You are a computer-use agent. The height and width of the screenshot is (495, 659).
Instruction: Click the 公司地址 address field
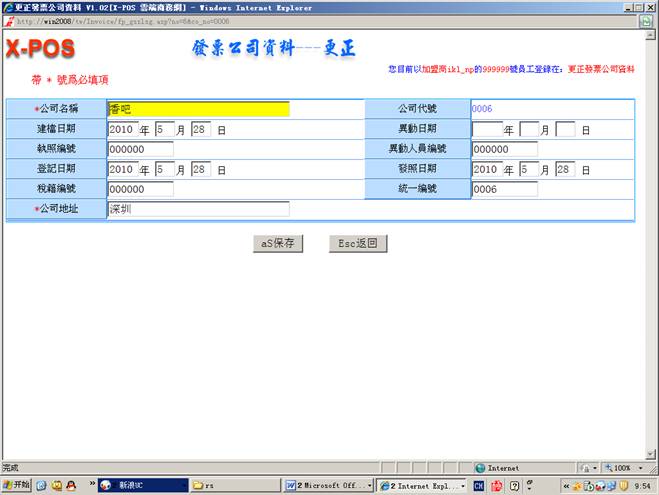(198, 209)
